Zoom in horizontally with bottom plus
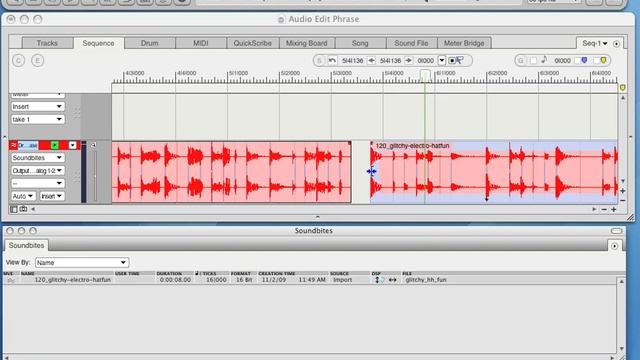This screenshot has height=360, width=640. (613, 209)
